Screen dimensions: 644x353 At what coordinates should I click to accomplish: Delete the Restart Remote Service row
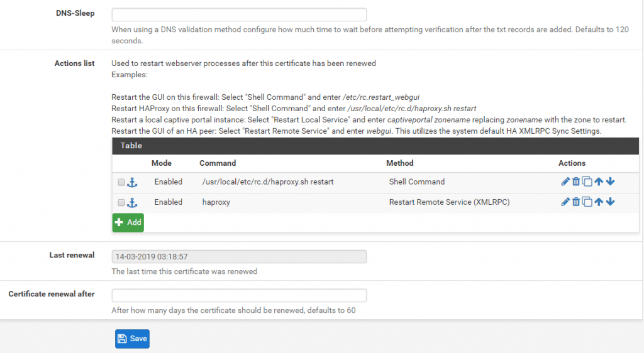[x=575, y=202]
